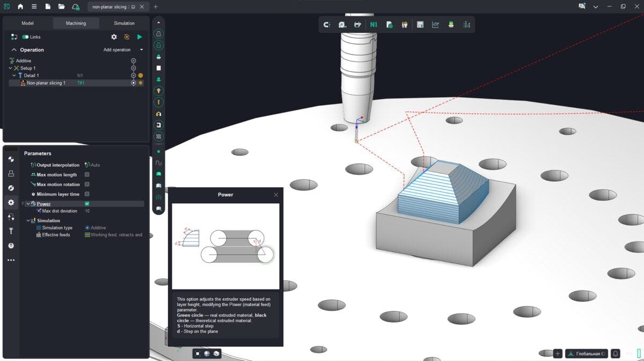Select the gear parameters sidebar tab
The image size is (644, 361).
(x=11, y=202)
